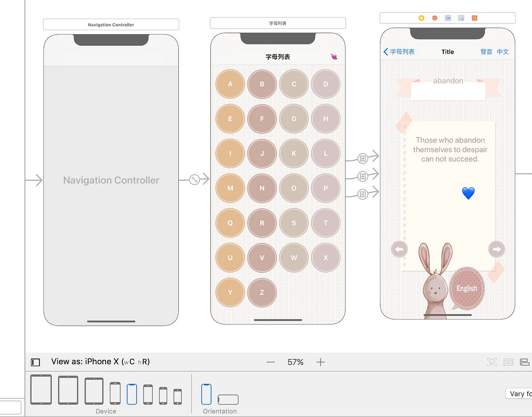Click the letter M circle button
The image size is (532, 417).
click(230, 188)
